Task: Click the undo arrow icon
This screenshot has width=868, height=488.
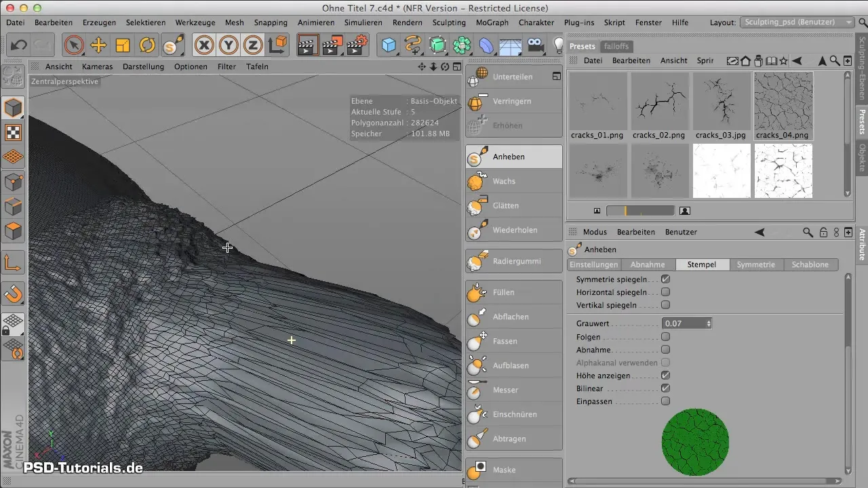Action: click(x=18, y=45)
